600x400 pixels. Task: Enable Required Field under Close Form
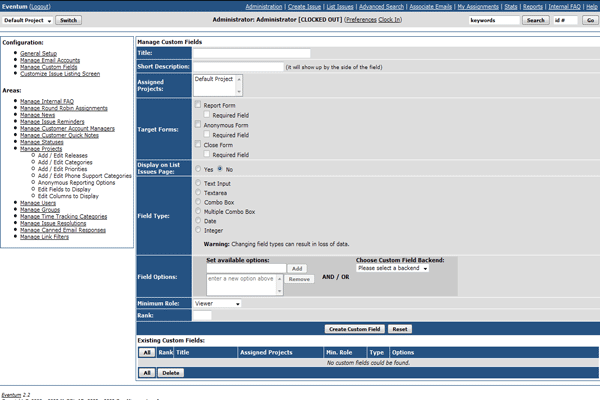(207, 154)
